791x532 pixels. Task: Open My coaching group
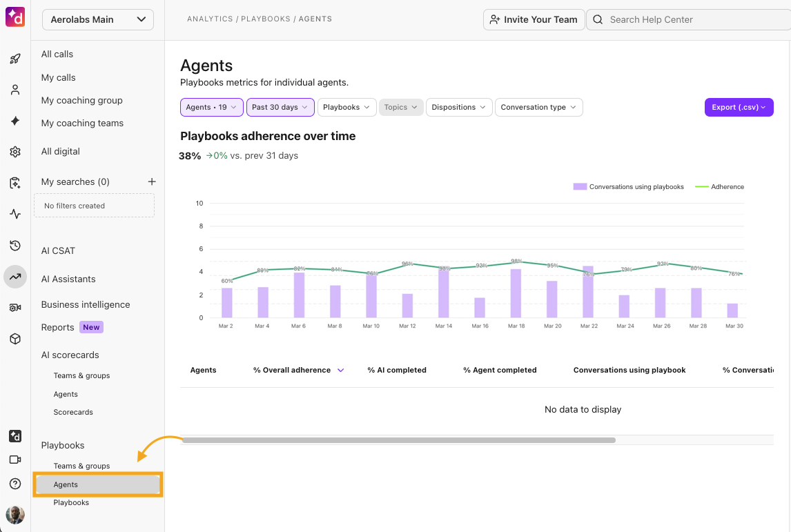pos(81,100)
